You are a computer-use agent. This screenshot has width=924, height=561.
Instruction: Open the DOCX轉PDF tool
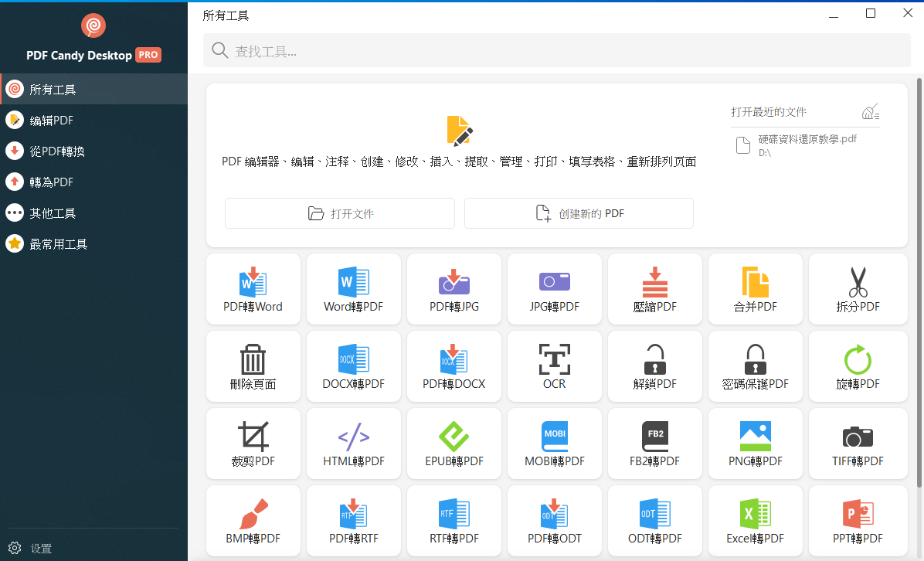354,366
